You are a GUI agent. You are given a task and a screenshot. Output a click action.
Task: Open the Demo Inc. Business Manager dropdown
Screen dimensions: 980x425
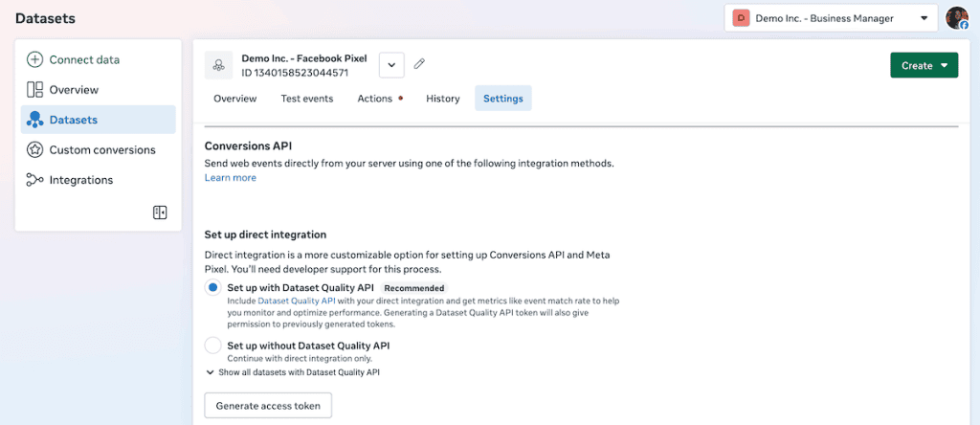click(x=832, y=18)
